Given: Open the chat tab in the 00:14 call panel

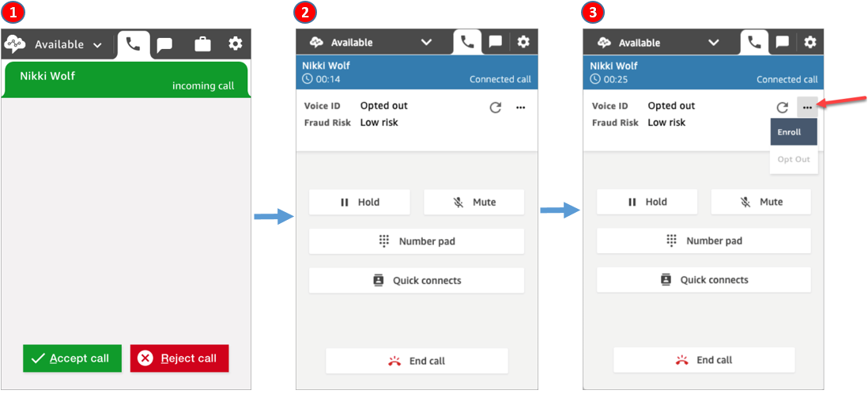Looking at the screenshot, I should (x=496, y=43).
